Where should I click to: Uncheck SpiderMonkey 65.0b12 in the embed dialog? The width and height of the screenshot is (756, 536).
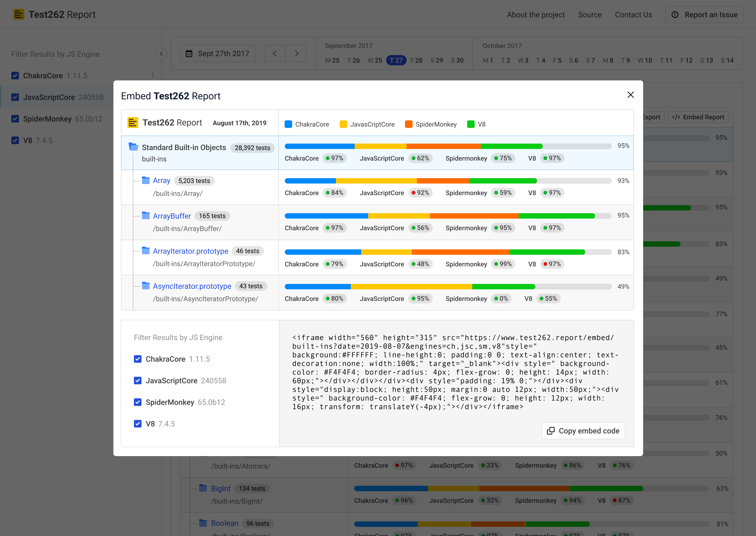[x=138, y=402]
